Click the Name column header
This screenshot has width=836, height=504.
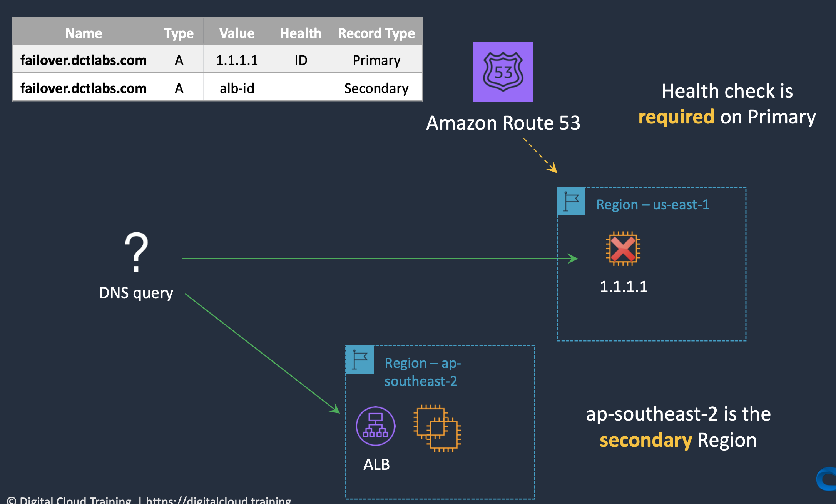click(84, 33)
